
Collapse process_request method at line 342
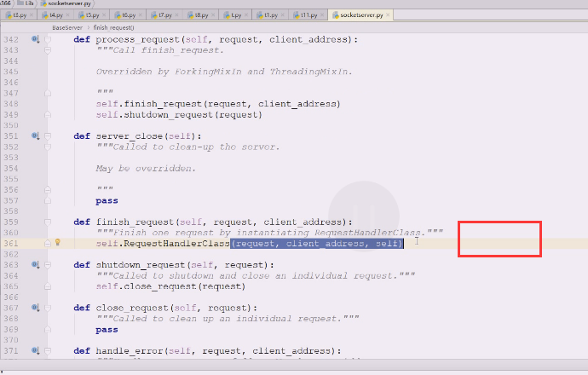pos(48,39)
